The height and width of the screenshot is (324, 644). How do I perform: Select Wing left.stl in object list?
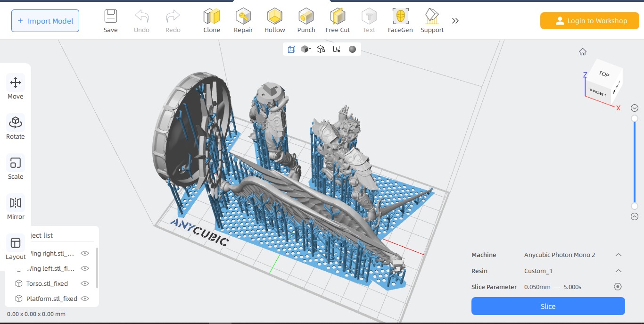51,268
